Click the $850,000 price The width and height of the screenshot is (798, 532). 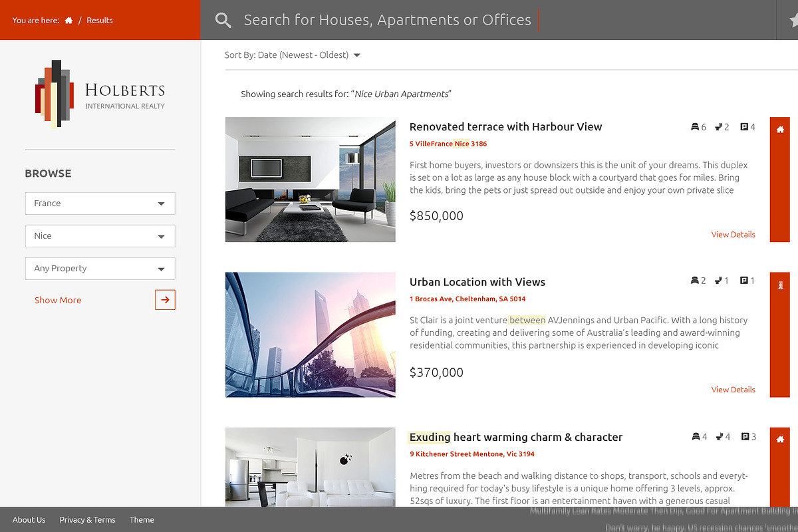click(x=436, y=216)
